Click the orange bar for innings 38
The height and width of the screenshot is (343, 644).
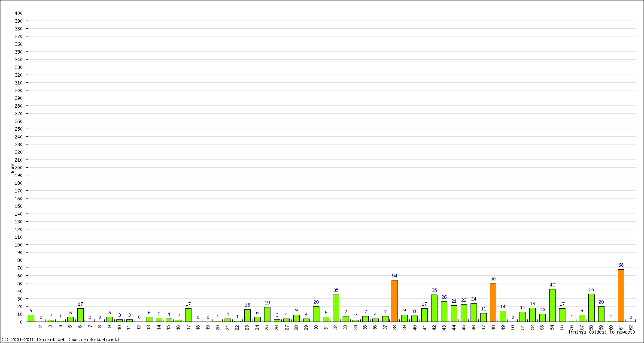395,301
